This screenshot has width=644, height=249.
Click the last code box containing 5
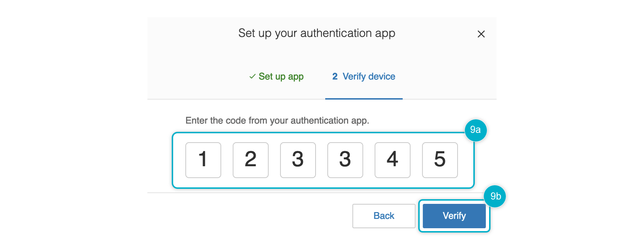(x=440, y=160)
